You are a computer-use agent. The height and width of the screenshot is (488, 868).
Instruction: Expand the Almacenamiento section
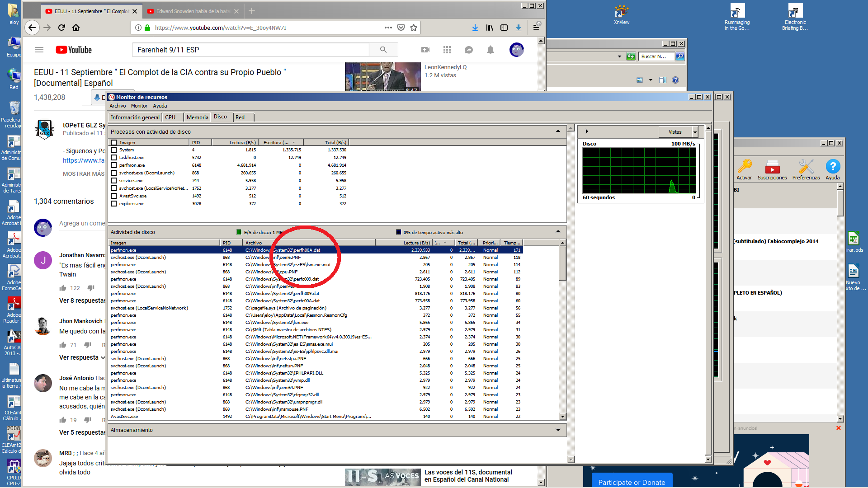tap(557, 430)
